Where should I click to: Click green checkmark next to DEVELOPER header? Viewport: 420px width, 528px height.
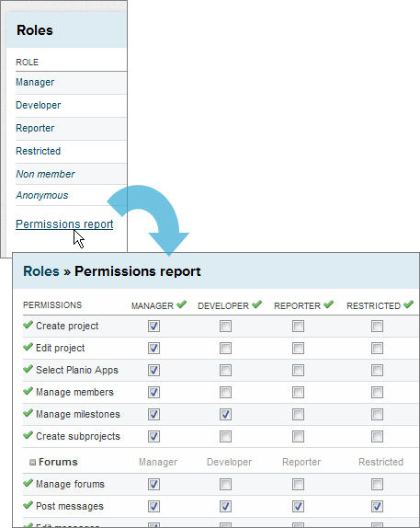[256, 304]
